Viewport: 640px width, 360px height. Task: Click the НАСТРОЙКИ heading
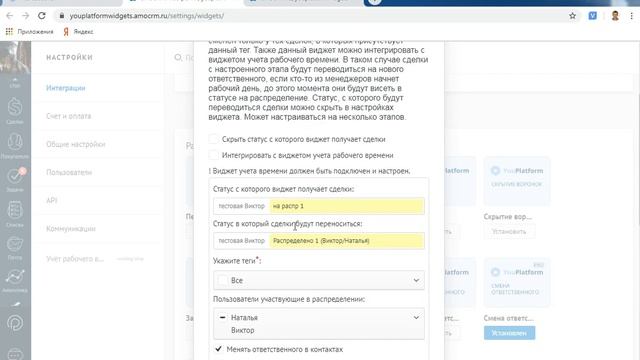click(x=69, y=58)
